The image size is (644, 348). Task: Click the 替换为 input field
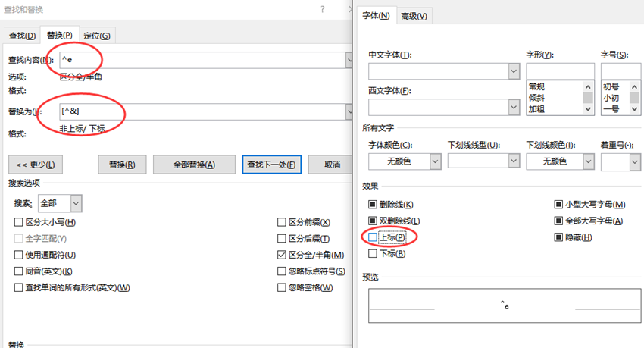pyautogui.click(x=202, y=111)
